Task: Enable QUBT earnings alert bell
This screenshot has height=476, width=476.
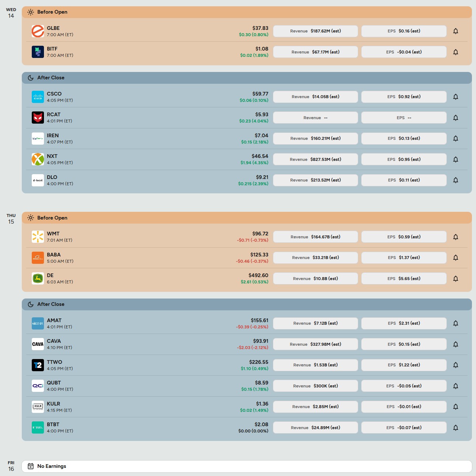Action: 456,386
